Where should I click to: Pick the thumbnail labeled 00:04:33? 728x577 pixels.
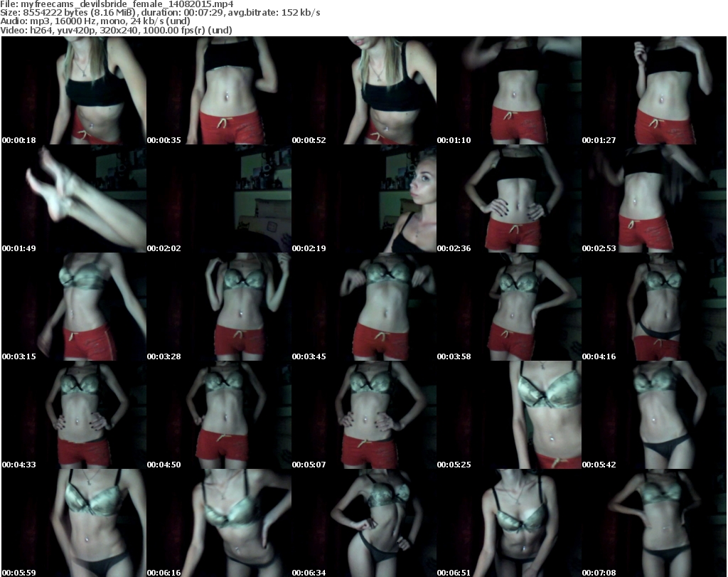(74, 415)
